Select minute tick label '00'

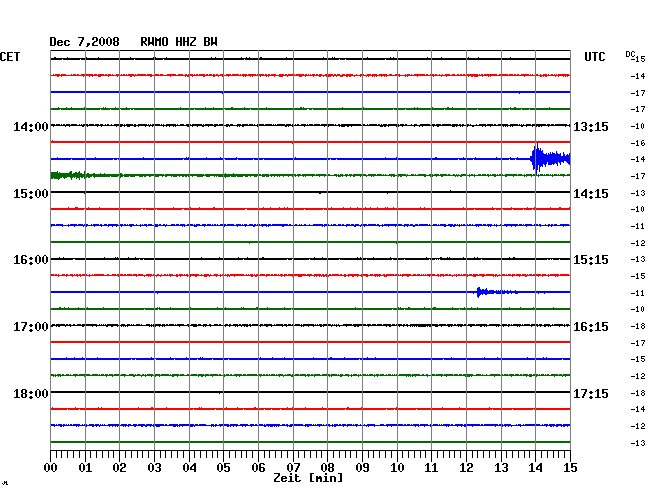[x=51, y=468]
